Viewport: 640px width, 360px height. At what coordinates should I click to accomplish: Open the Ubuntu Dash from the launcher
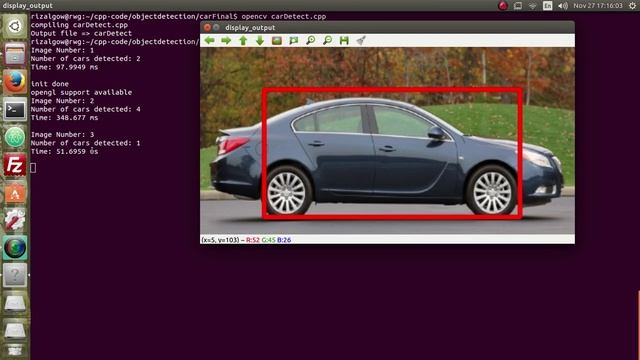click(15, 27)
